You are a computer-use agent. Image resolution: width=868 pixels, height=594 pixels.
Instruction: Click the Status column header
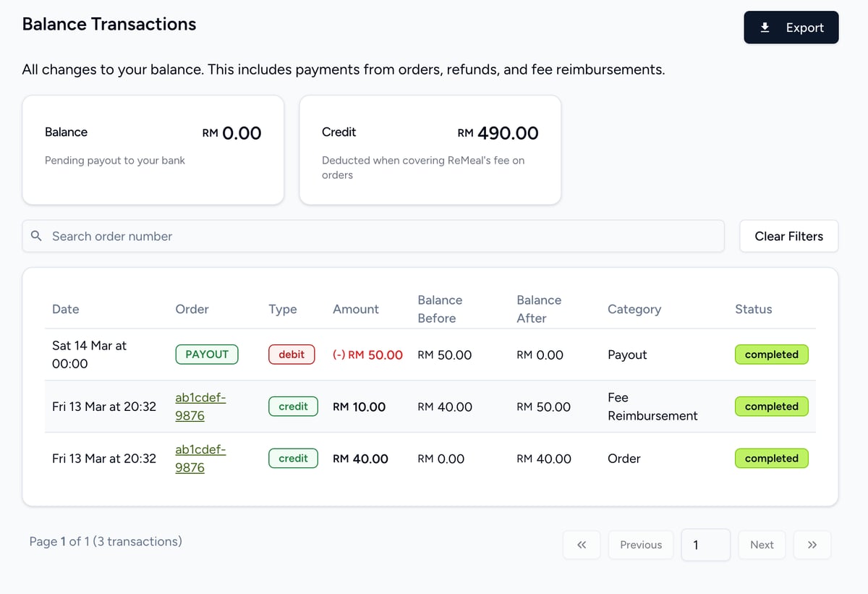pyautogui.click(x=753, y=309)
